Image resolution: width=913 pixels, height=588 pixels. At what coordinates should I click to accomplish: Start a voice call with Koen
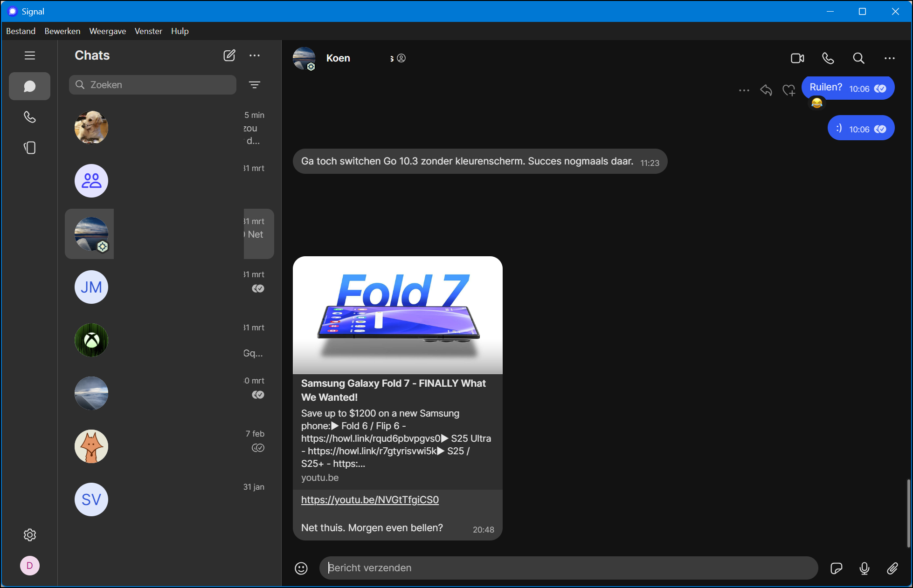pos(828,58)
